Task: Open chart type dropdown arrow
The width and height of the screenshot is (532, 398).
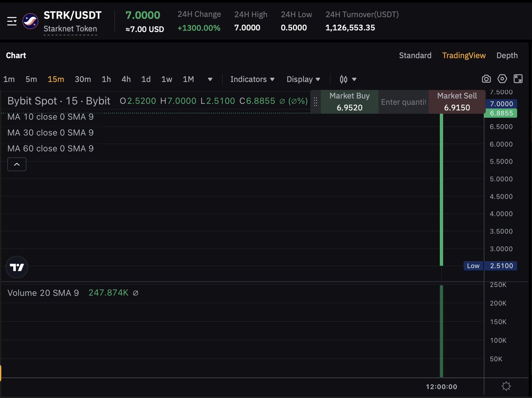Action: (354, 80)
